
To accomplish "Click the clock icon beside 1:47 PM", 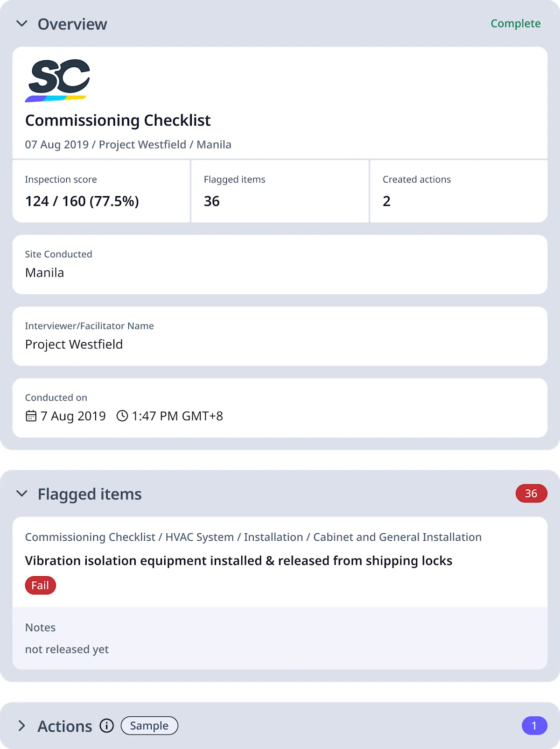I will pos(122,416).
